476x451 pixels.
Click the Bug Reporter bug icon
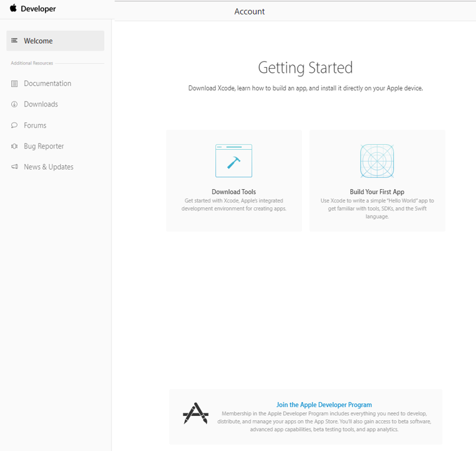click(14, 146)
